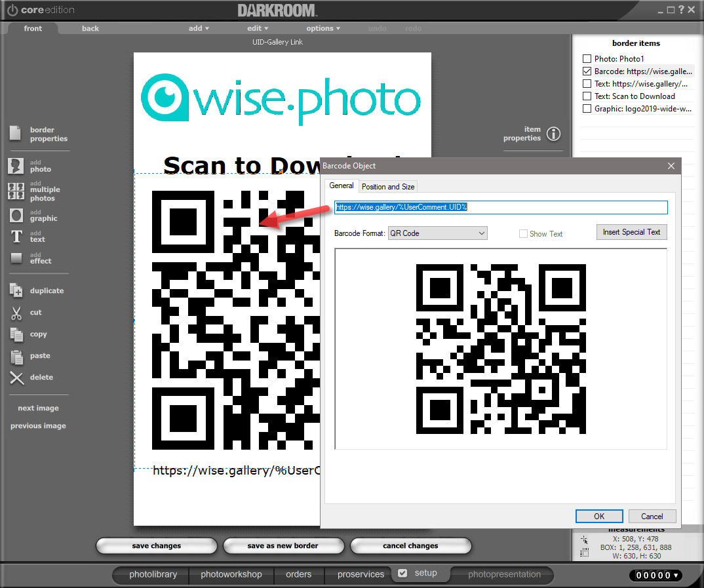Image resolution: width=704 pixels, height=588 pixels.
Task: Switch to the front tab
Action: (x=33, y=28)
